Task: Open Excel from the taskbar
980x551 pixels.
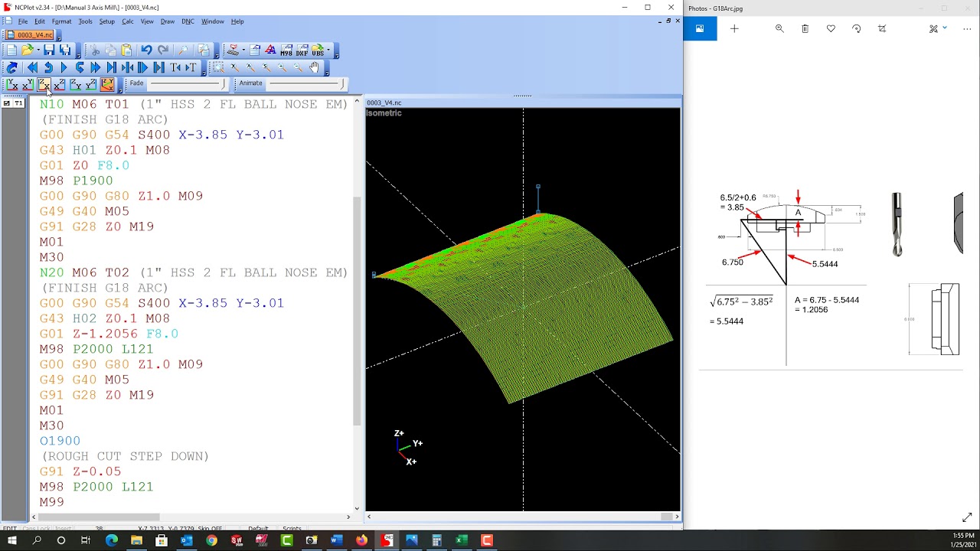Action: [x=462, y=540]
